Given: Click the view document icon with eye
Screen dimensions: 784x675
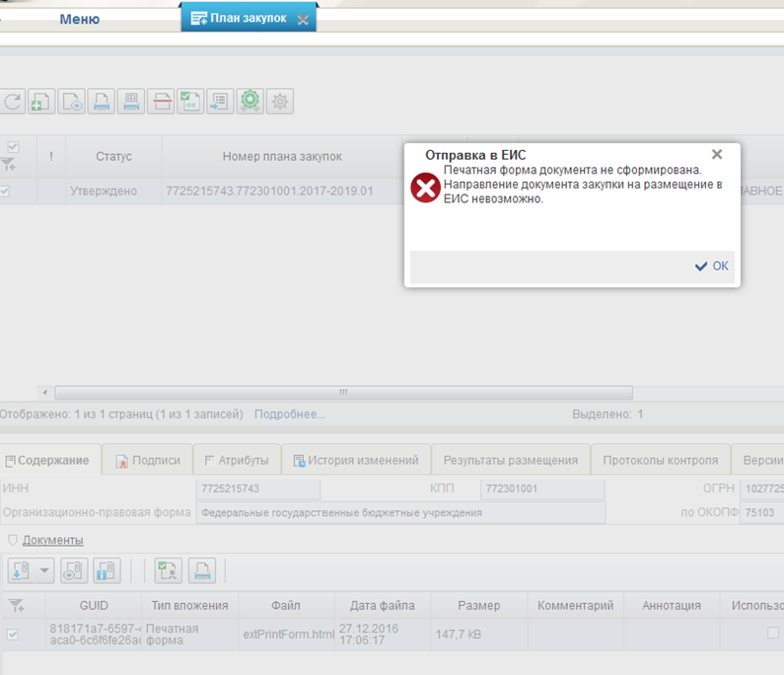Looking at the screenshot, I should pos(72,101).
